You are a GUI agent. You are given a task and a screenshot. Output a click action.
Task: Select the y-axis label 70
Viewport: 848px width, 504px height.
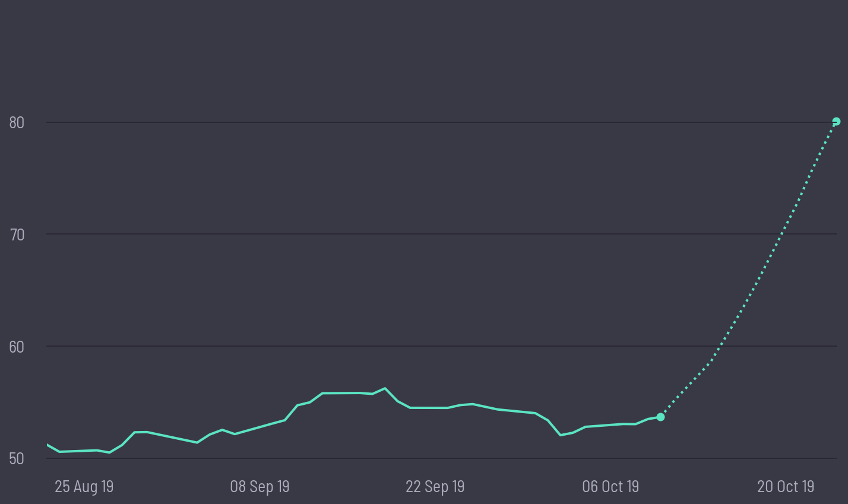[17, 234]
